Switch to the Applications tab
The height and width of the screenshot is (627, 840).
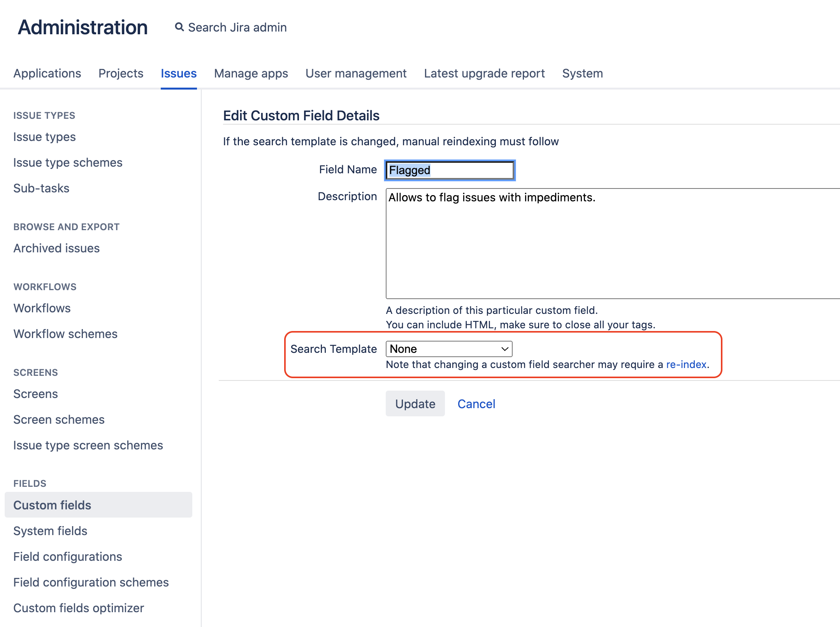click(x=47, y=73)
